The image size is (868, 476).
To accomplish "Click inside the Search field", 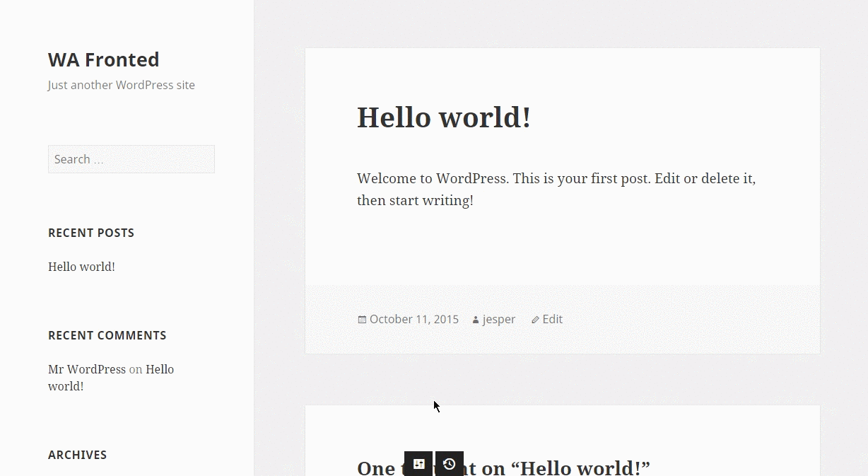I will coord(131,158).
